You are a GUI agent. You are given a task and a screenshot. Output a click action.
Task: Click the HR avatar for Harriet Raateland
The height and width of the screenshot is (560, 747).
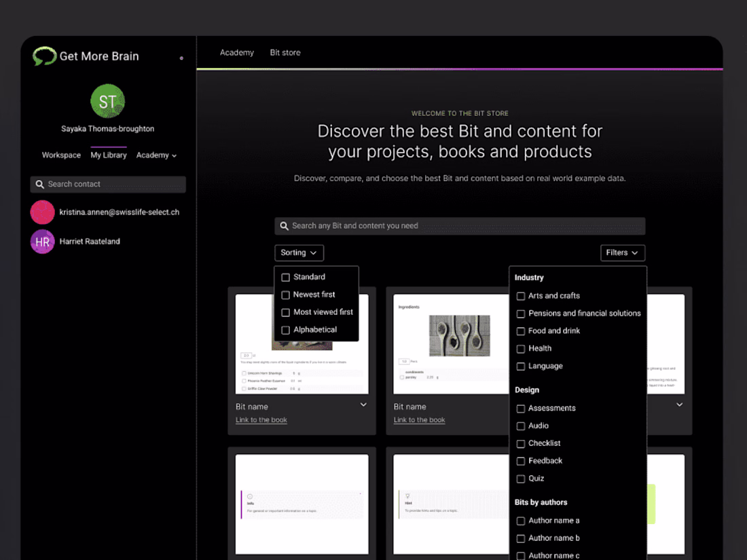tap(42, 242)
